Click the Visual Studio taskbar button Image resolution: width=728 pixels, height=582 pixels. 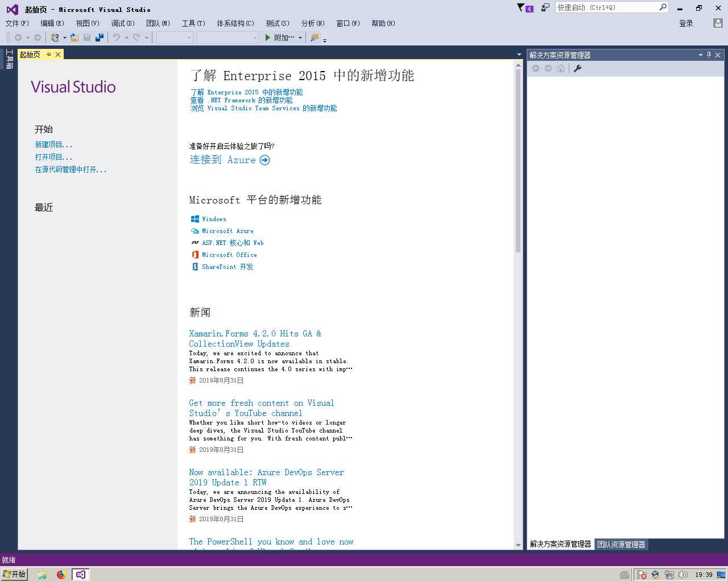[81, 575]
